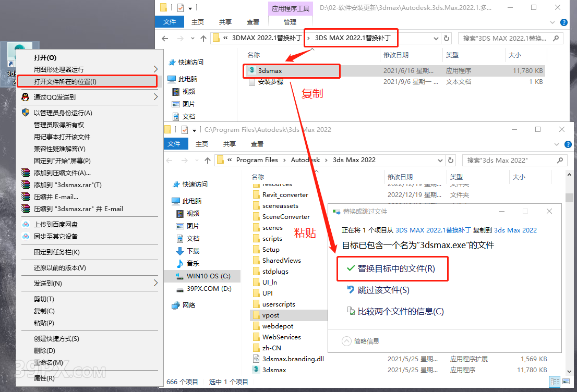Open 管理 tab in top Explorer ribbon
The width and height of the screenshot is (577, 392).
290,22
